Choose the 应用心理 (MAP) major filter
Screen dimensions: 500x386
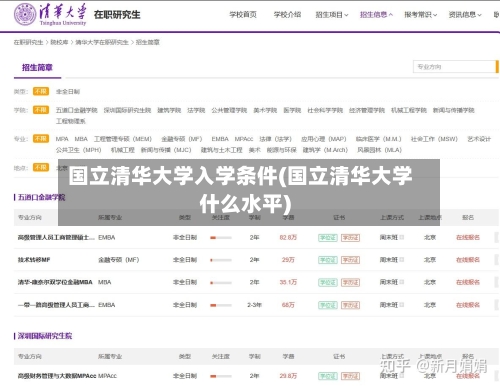coord(324,139)
